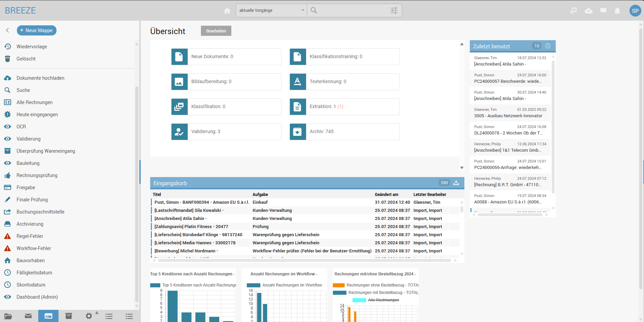Open the Platin Fitness Zahlungsavis row
Viewport: 644px width, 322px height.
(x=305, y=227)
